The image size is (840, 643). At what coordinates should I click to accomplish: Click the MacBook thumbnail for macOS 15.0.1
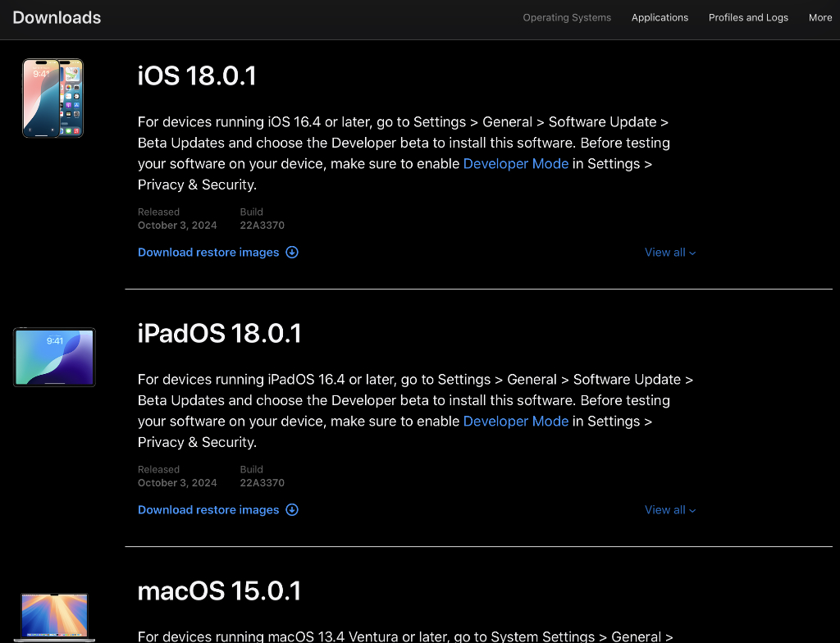point(54,616)
